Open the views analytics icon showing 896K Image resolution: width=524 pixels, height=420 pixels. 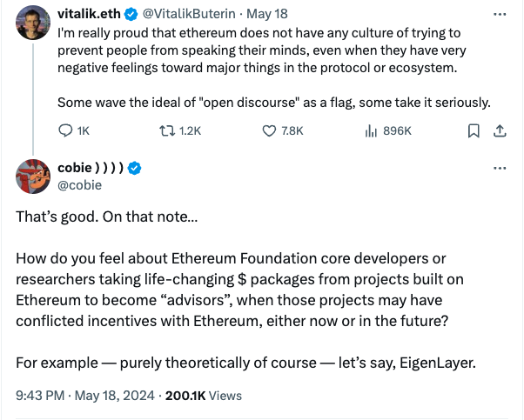click(x=370, y=130)
